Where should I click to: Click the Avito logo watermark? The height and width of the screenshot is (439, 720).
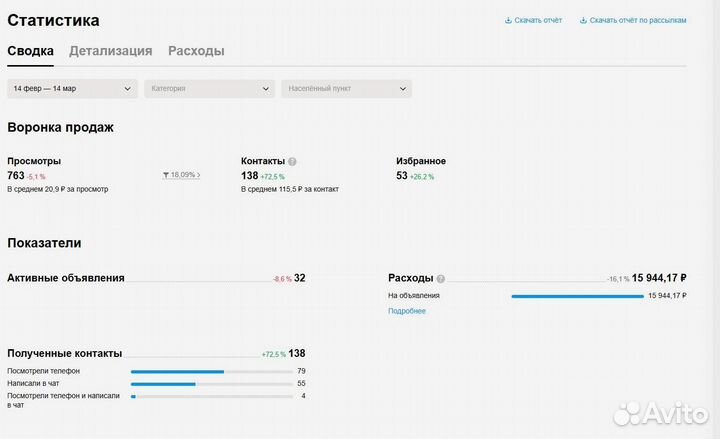[x=660, y=414]
